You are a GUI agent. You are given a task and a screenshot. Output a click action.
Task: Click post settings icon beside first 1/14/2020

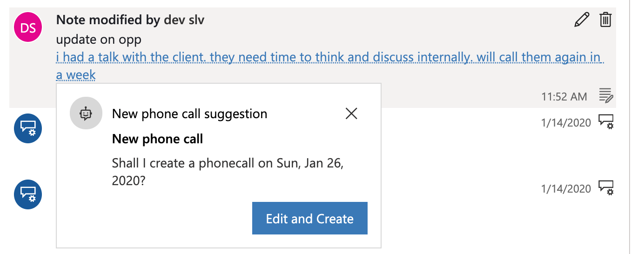coord(606,122)
